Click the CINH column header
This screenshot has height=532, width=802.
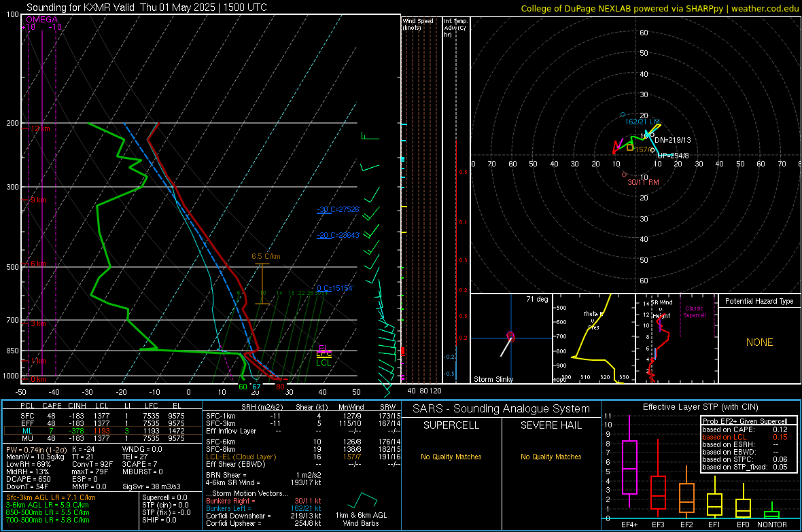(x=77, y=406)
